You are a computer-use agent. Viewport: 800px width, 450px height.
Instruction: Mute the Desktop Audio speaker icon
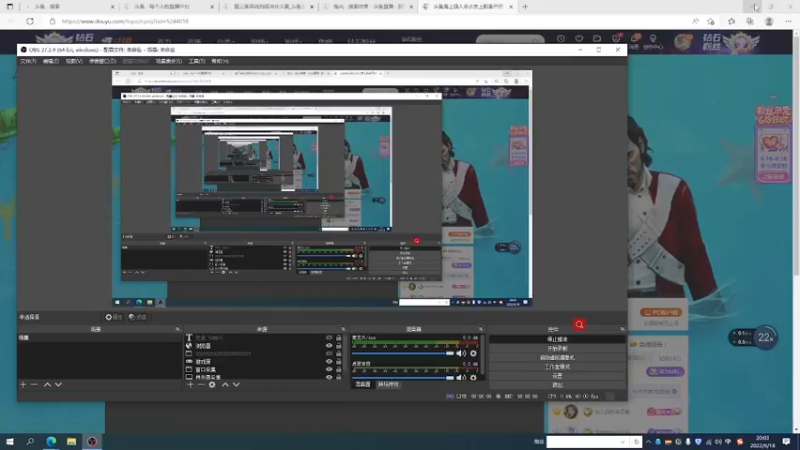click(461, 378)
